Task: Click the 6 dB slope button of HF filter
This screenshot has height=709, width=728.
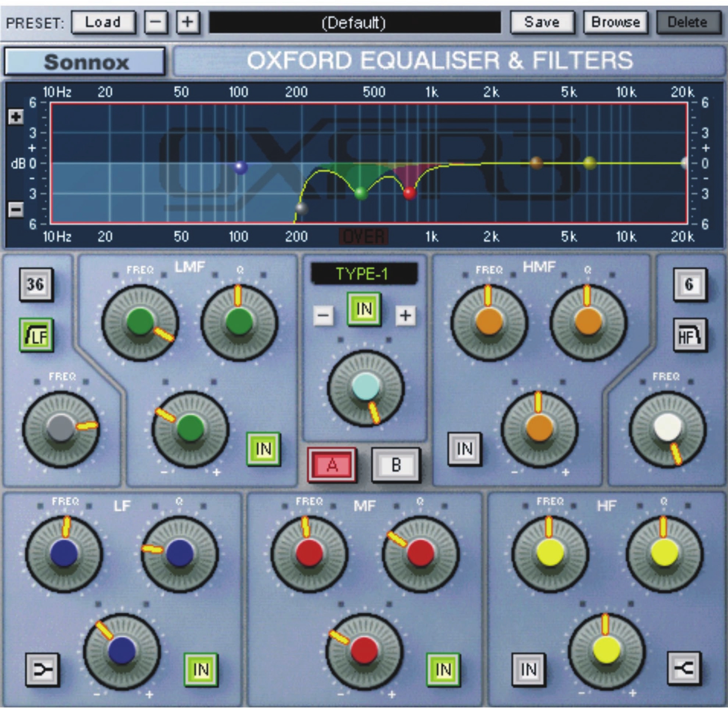Action: pos(690,284)
